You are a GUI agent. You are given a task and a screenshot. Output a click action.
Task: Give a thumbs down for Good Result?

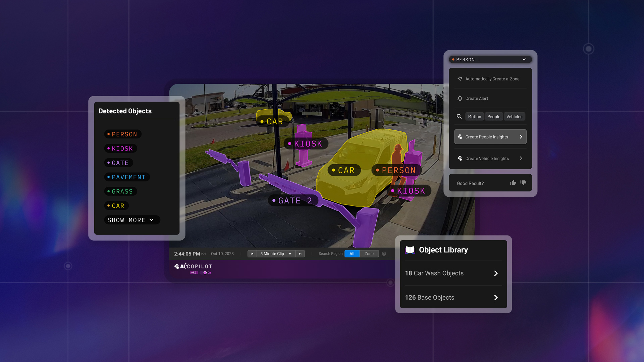523,183
